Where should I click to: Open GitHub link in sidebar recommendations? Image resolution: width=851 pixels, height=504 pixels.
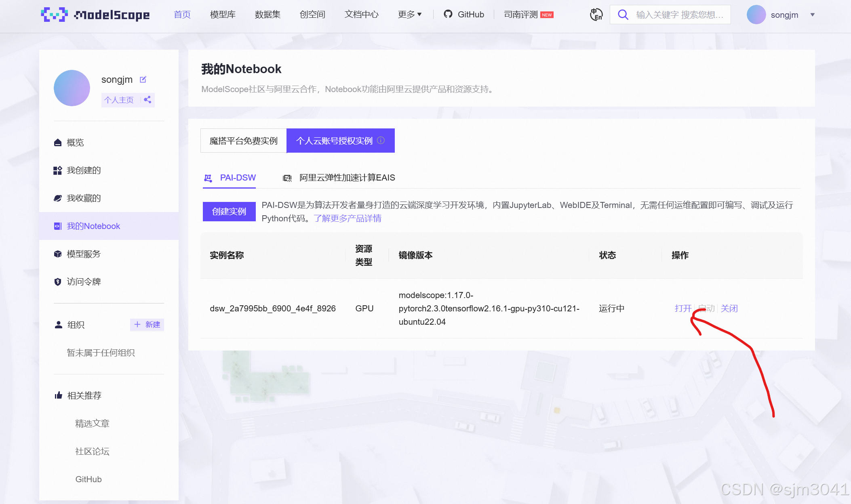[88, 479]
